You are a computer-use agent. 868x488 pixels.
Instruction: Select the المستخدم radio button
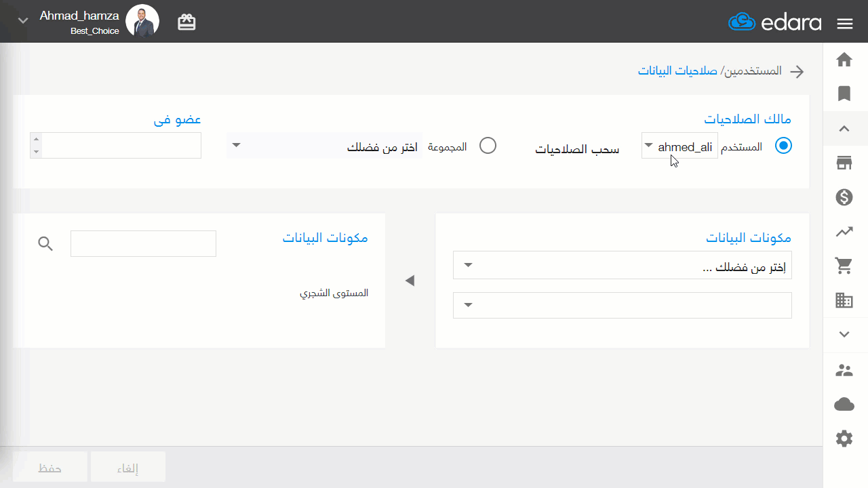click(x=783, y=146)
